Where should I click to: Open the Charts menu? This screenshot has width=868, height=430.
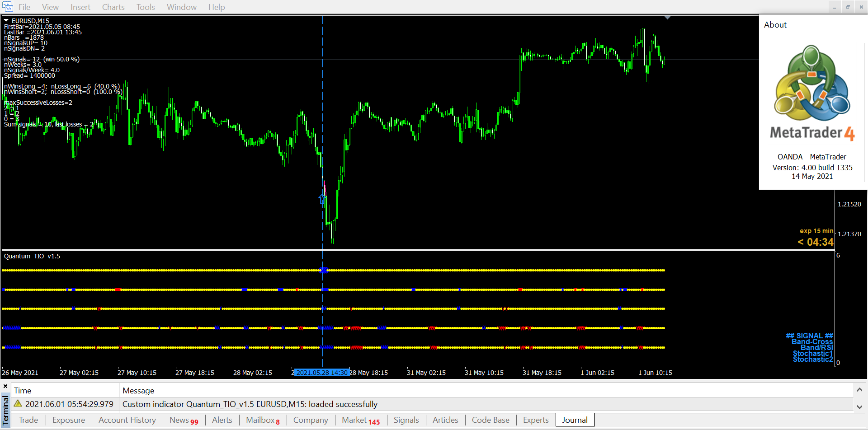(x=113, y=7)
